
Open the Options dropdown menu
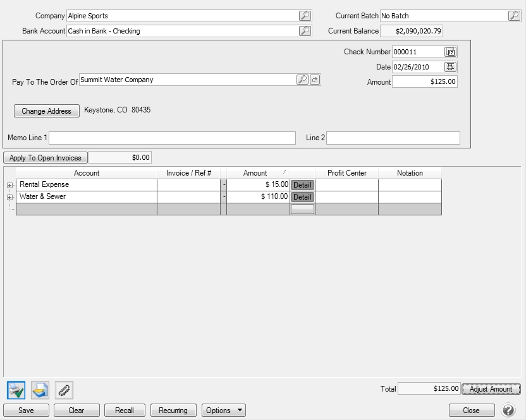pyautogui.click(x=224, y=411)
